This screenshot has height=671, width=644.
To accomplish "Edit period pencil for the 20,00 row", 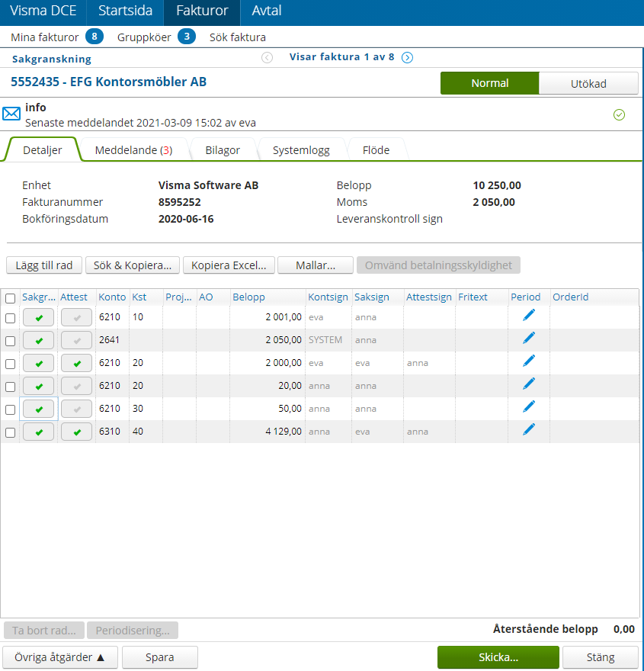I will click(529, 384).
